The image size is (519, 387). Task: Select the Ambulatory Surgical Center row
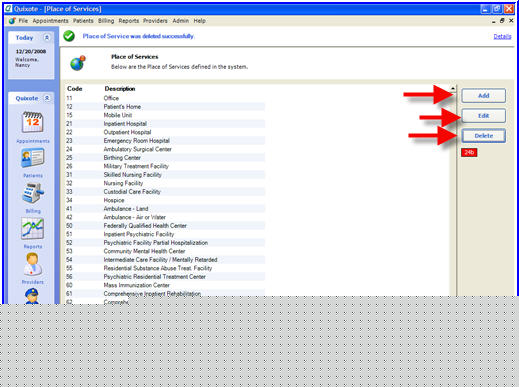[x=165, y=149]
